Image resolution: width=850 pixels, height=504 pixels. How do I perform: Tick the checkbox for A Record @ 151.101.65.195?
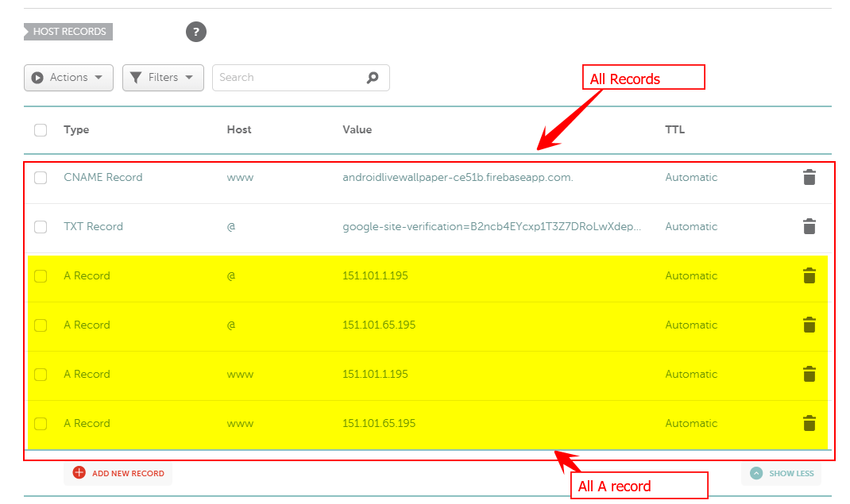click(41, 325)
